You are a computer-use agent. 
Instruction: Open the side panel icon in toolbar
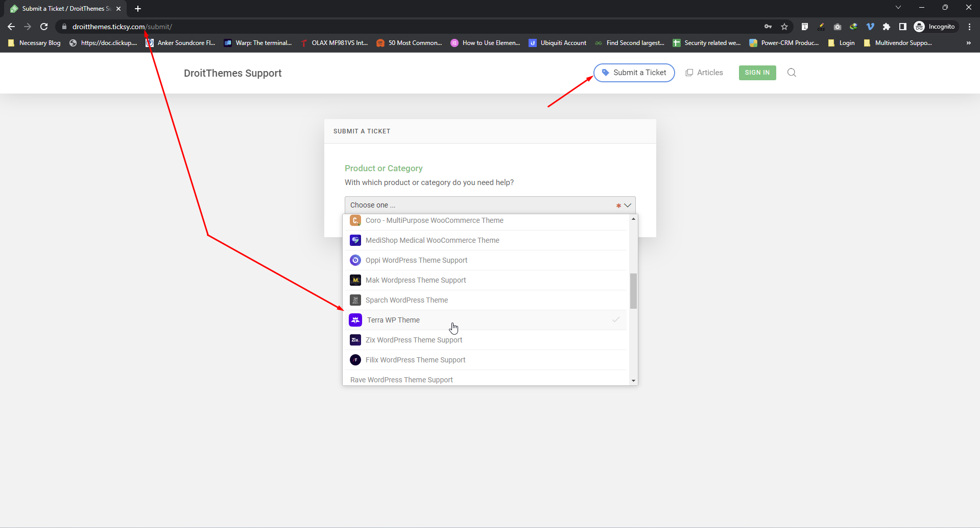click(x=902, y=27)
